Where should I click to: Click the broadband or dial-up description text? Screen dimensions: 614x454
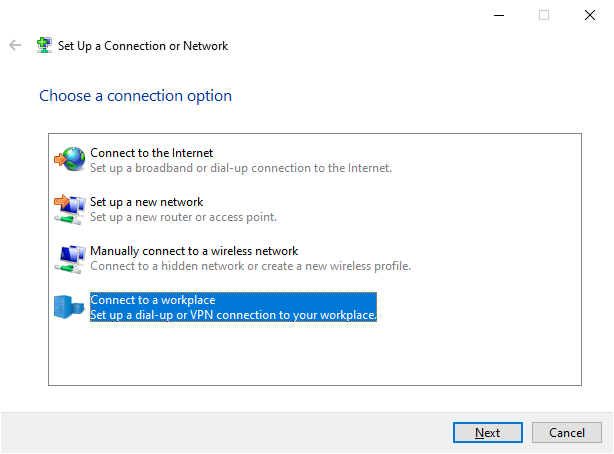pos(240,167)
